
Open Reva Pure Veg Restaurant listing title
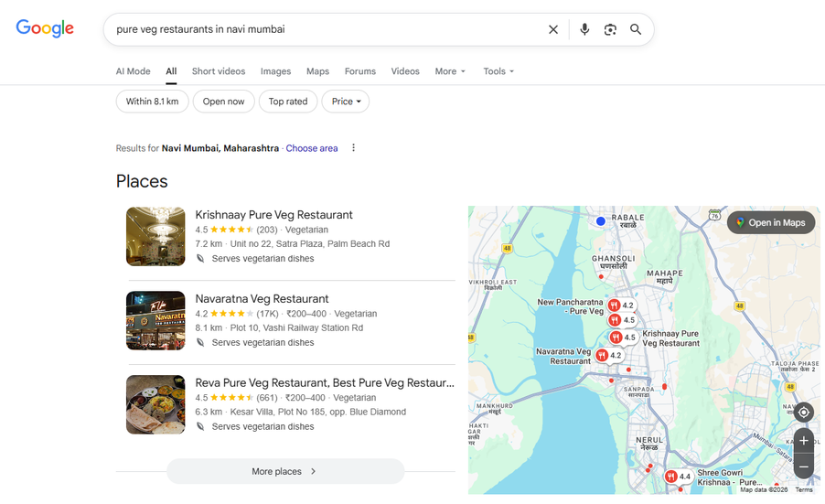[x=325, y=383]
